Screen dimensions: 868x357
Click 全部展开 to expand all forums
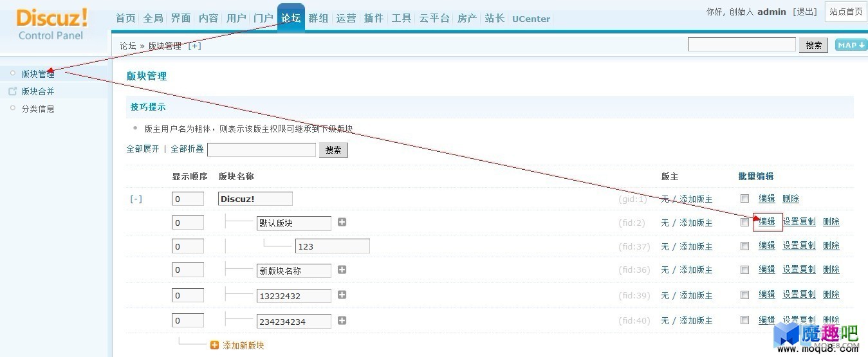(x=143, y=149)
